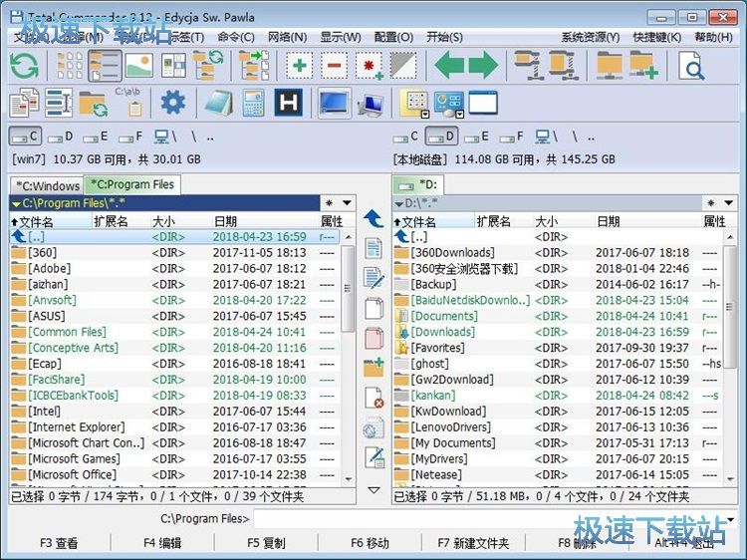Click the select group plus icon

(x=299, y=66)
